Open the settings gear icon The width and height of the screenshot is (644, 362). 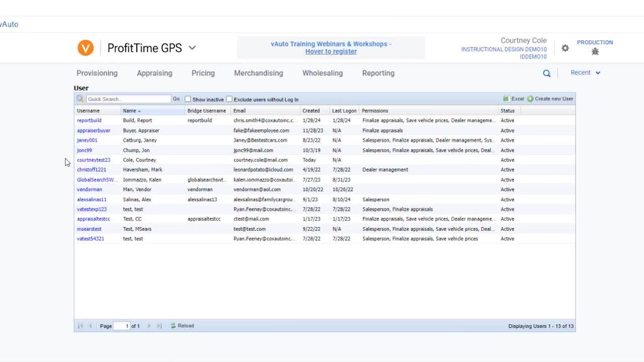(565, 48)
